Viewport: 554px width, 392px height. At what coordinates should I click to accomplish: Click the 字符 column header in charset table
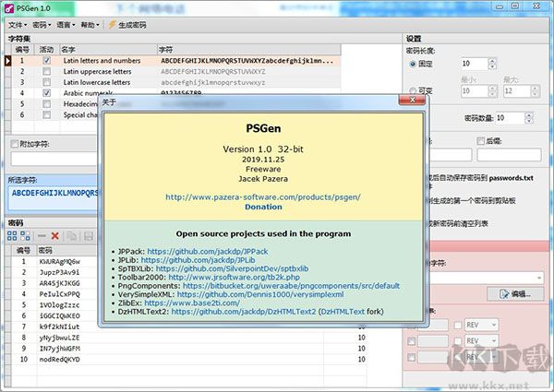[x=248, y=50]
